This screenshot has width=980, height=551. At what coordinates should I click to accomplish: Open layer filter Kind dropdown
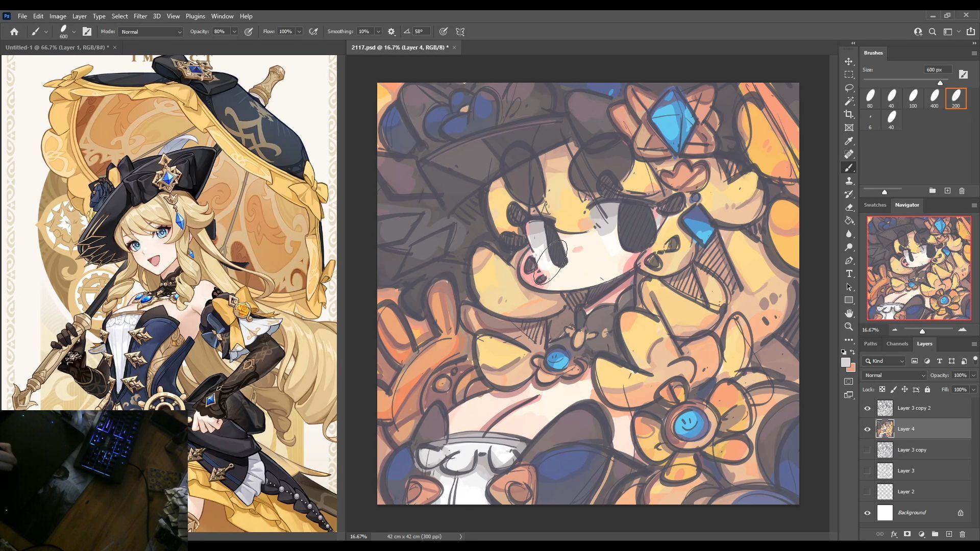tap(884, 361)
